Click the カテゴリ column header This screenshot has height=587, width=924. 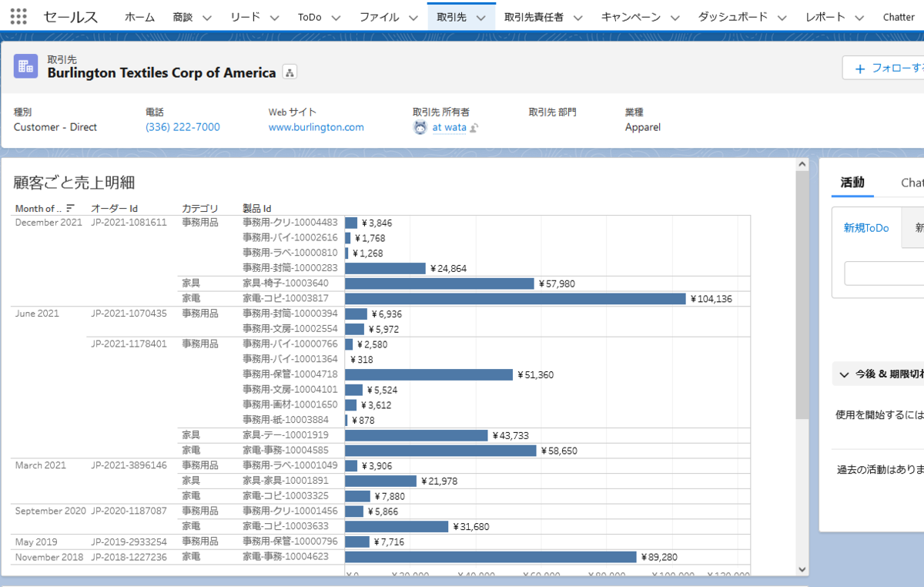coord(200,208)
